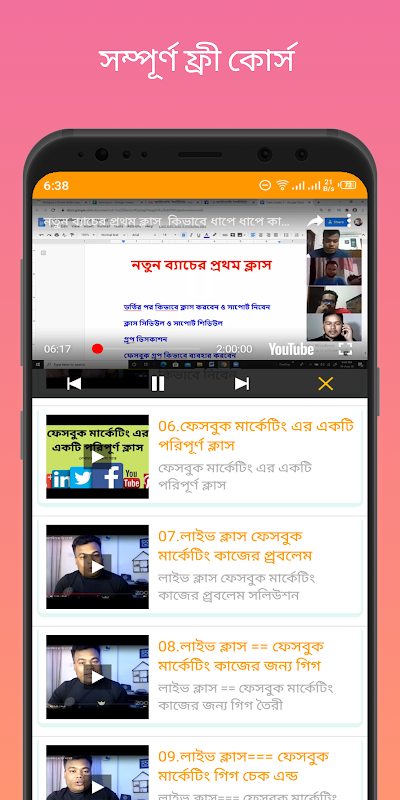Open the YouTube logo link in player
The height and width of the screenshot is (800, 400).
click(291, 349)
